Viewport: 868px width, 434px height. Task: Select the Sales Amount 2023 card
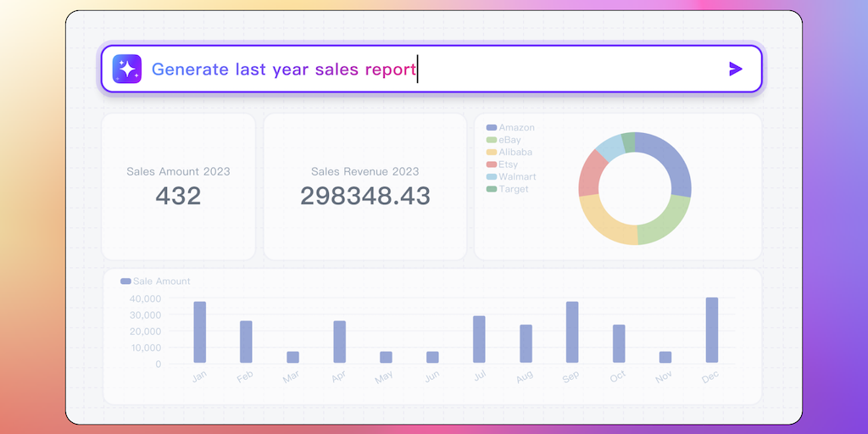pos(178,186)
